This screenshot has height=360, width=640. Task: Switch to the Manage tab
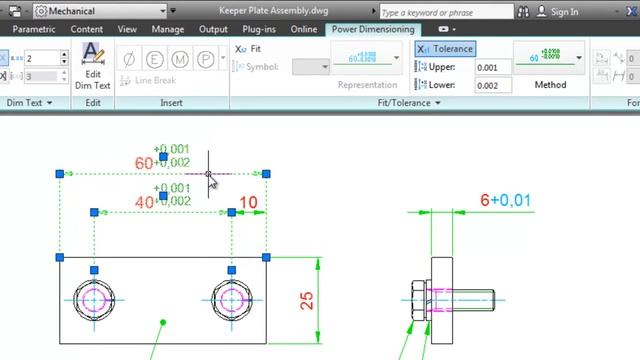coord(168,29)
